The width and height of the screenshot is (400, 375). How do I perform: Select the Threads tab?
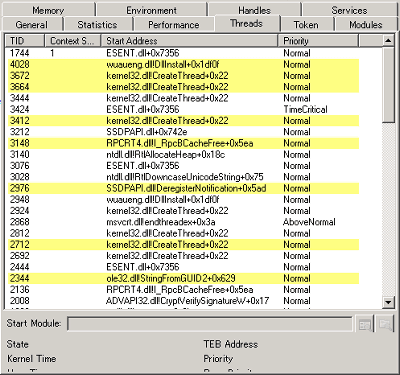pyautogui.click(x=247, y=23)
